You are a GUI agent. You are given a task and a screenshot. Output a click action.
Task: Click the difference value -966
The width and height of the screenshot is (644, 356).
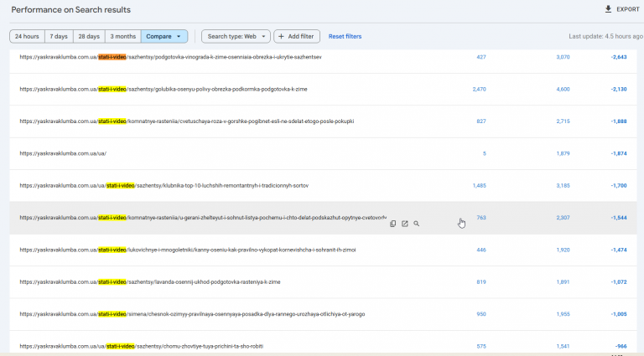click(621, 346)
